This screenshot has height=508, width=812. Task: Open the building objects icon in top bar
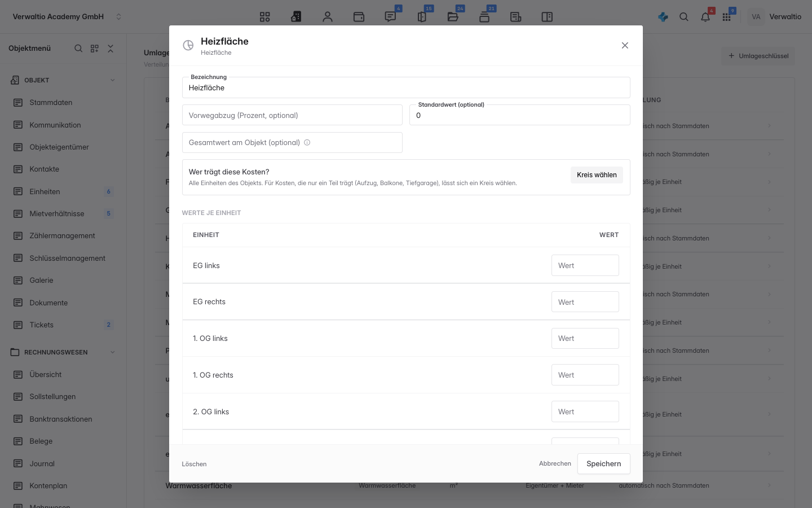click(x=296, y=17)
